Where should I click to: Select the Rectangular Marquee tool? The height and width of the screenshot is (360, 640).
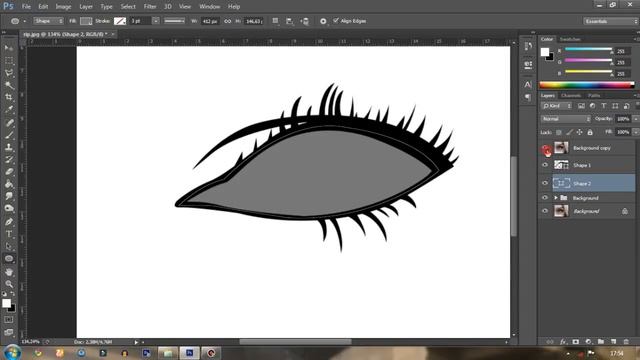9,61
